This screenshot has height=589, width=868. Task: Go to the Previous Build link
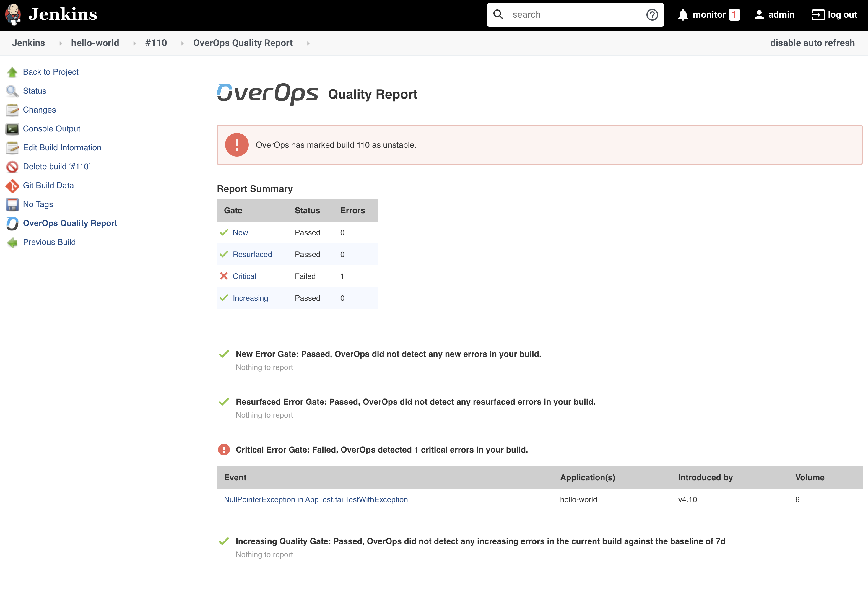tap(49, 242)
